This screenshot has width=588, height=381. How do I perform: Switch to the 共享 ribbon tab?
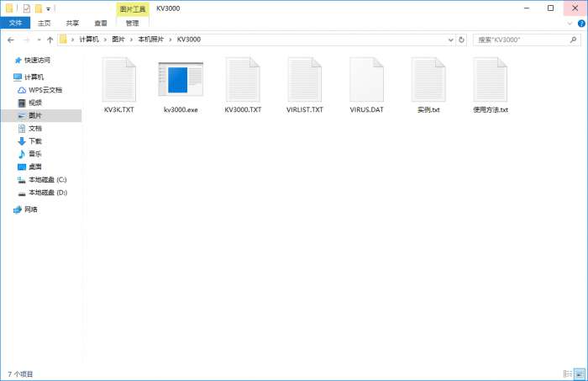[x=72, y=24]
